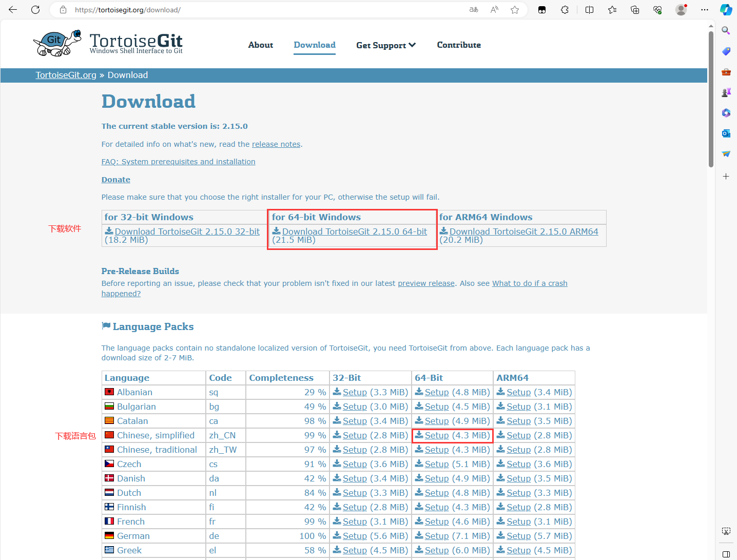Follow TortoiseGit.org breadcrumb link
Screen dimensions: 737x560
coord(66,75)
